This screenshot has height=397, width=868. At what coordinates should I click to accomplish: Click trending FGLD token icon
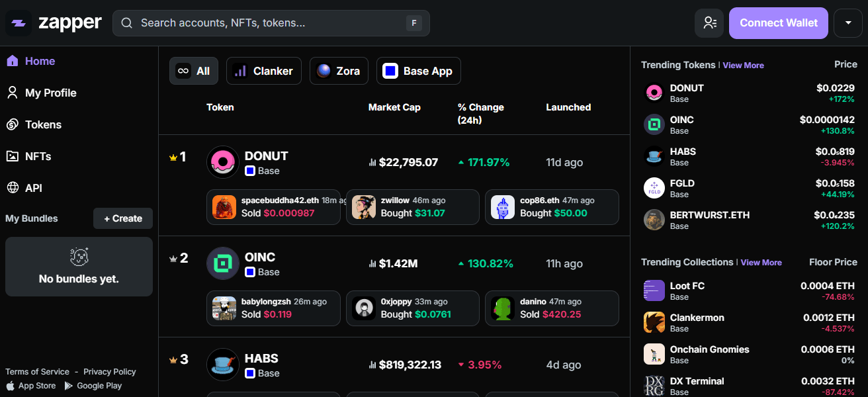point(654,188)
